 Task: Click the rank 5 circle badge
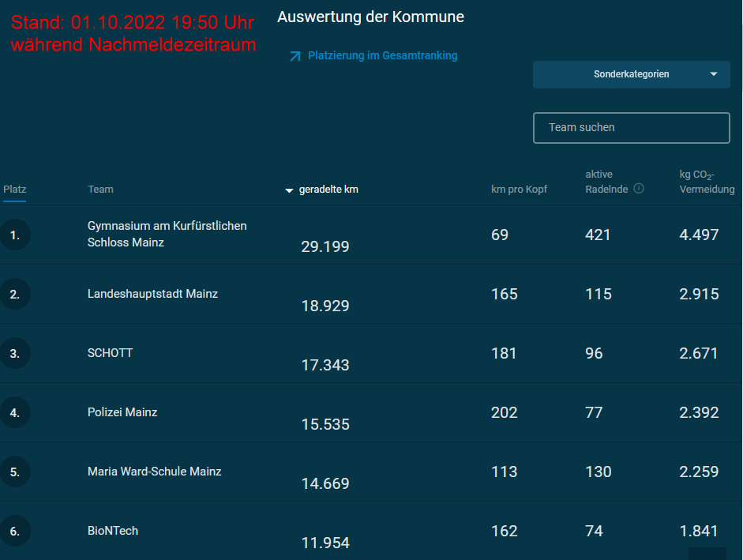click(x=14, y=472)
